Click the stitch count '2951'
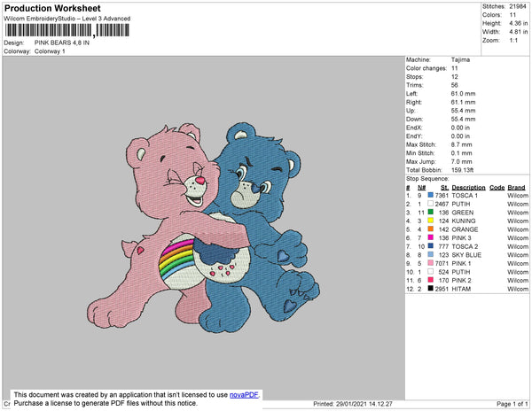This screenshot has width=532, height=411. (x=442, y=289)
